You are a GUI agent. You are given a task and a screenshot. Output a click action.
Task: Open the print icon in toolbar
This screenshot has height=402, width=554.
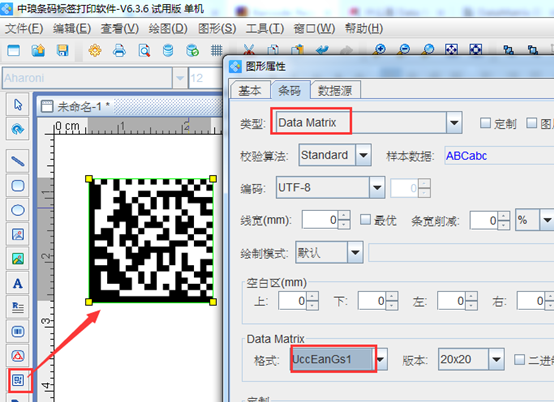click(x=119, y=51)
